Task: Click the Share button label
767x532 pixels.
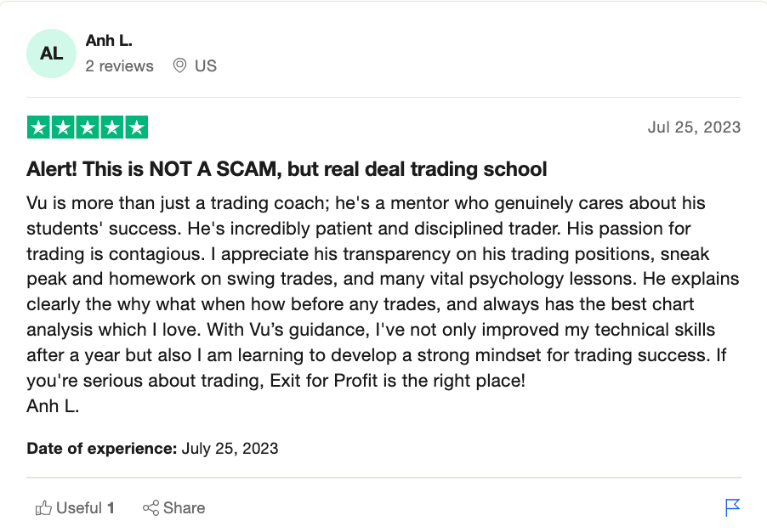Action: pyautogui.click(x=184, y=508)
